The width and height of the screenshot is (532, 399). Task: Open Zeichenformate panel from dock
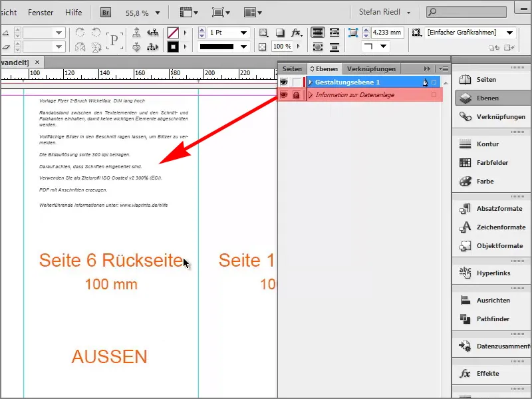click(x=491, y=227)
